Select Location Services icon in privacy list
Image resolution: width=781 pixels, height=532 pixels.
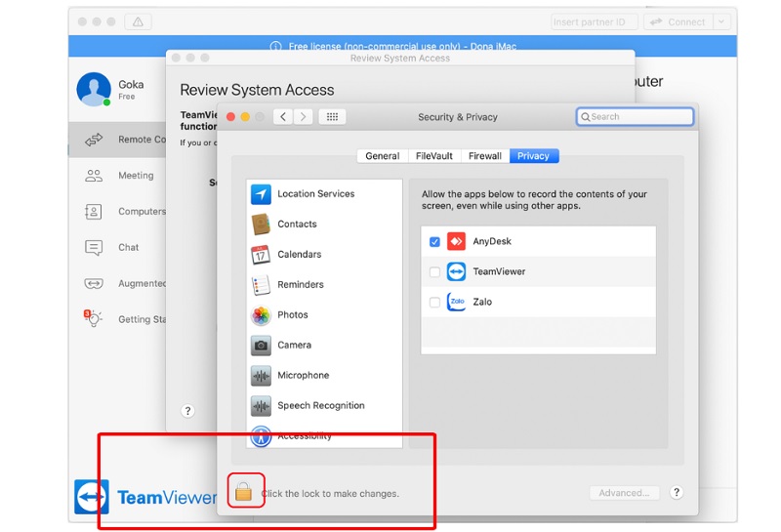point(261,194)
